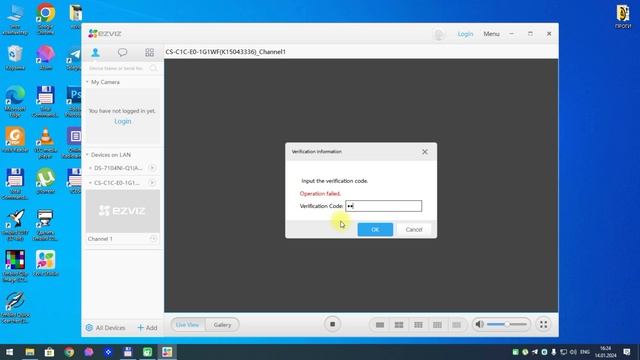Collapse the CS-C1C-E0-1G1 device row
Viewport: 640px width, 360px height.
[x=90, y=182]
